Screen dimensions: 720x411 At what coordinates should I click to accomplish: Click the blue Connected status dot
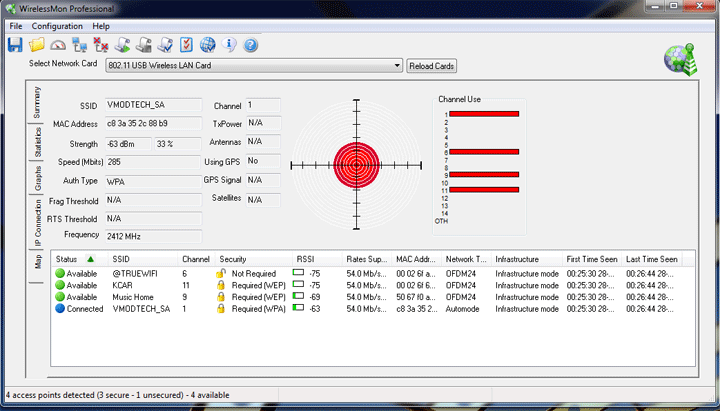(x=60, y=309)
